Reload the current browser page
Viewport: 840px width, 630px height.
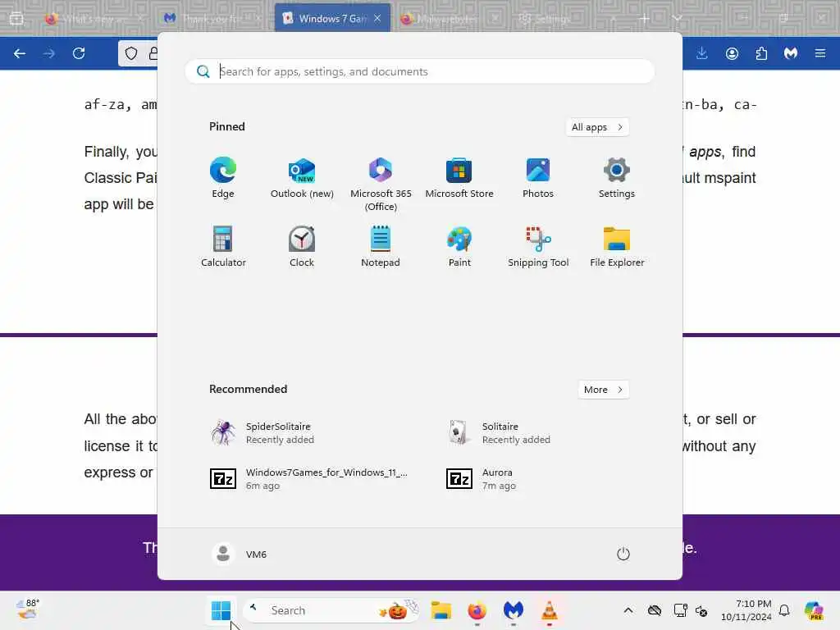[x=79, y=53]
